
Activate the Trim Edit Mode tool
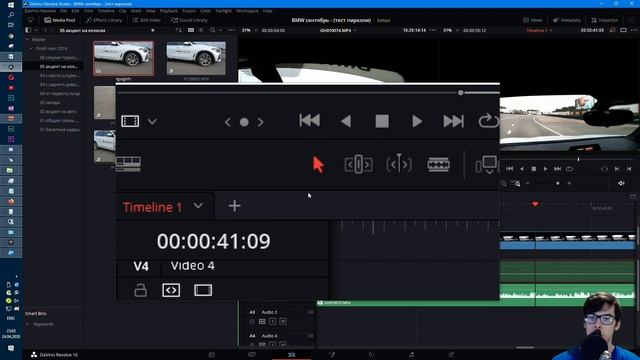pos(358,164)
